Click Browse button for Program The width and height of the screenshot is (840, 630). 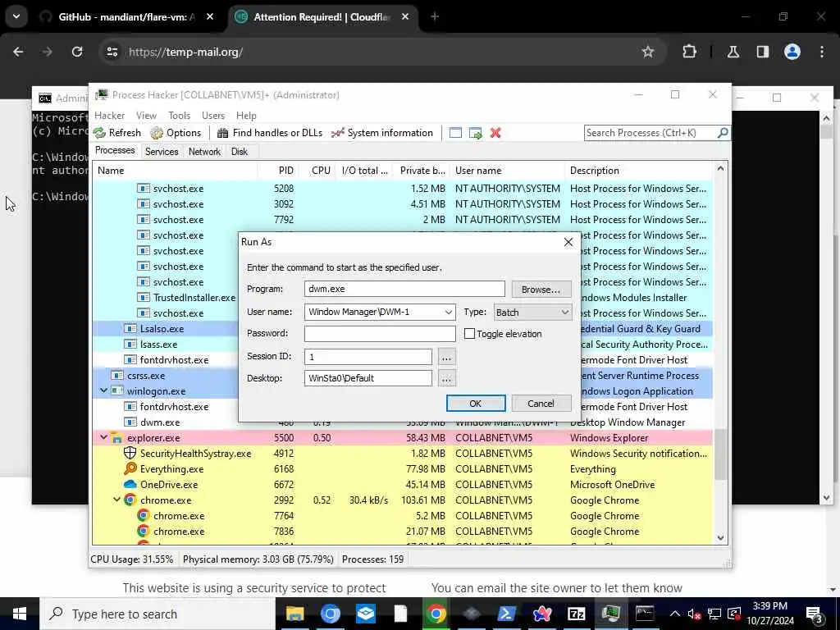coord(541,290)
